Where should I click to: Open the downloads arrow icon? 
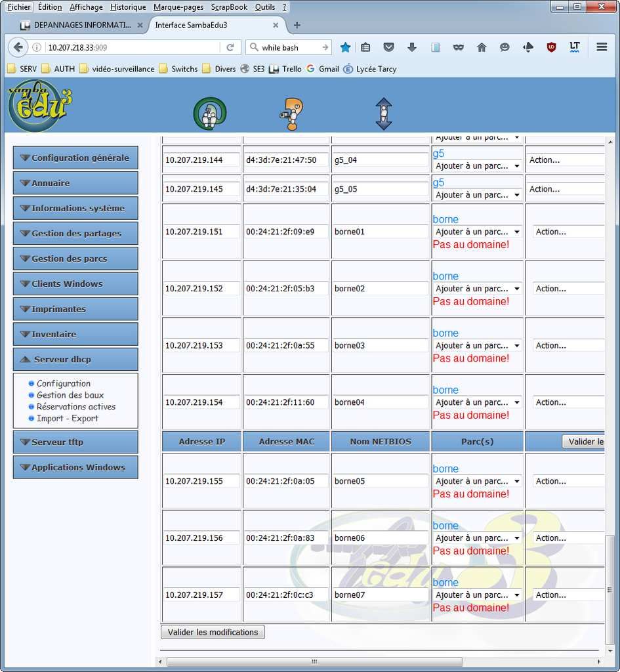(412, 47)
